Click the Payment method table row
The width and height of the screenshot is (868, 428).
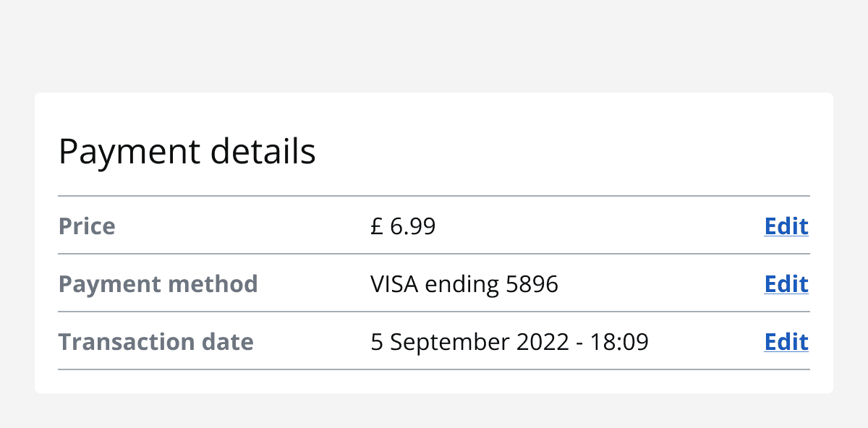click(x=434, y=284)
